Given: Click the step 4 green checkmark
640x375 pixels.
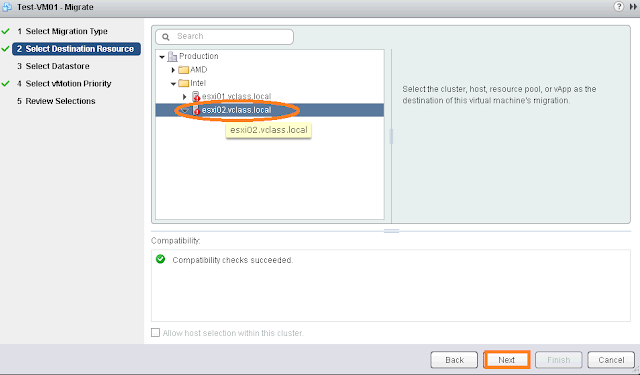Looking at the screenshot, I should point(5,84).
